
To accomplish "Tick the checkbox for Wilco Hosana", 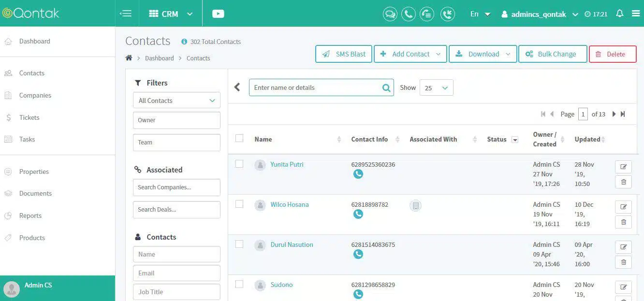I will pos(239,204).
